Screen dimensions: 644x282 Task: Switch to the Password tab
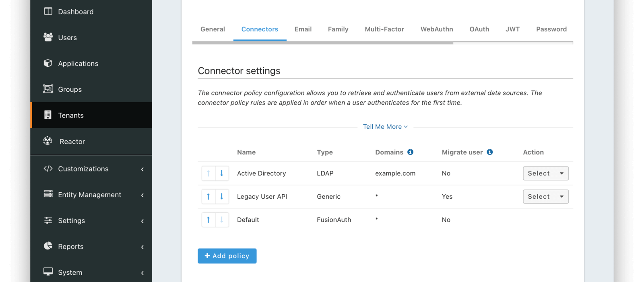(x=551, y=29)
